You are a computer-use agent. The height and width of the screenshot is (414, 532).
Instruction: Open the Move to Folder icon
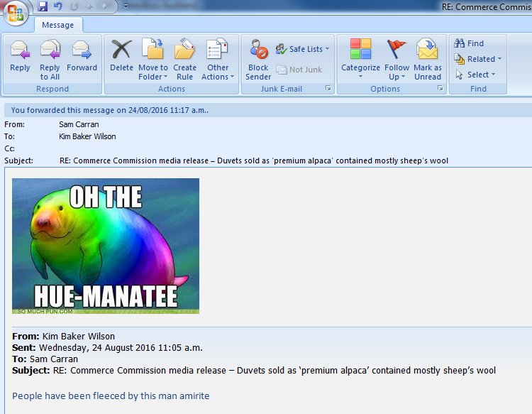click(x=153, y=48)
